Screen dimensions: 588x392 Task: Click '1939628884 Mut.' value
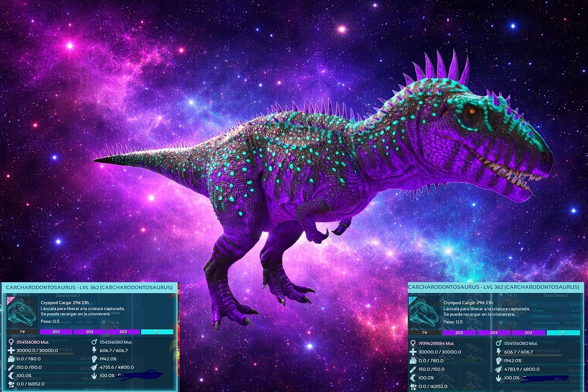click(436, 343)
